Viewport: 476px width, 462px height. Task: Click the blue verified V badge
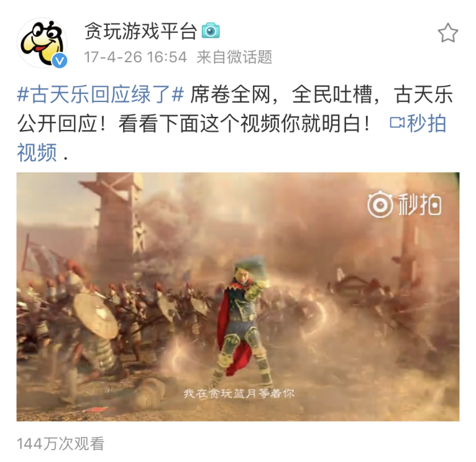tap(60, 61)
